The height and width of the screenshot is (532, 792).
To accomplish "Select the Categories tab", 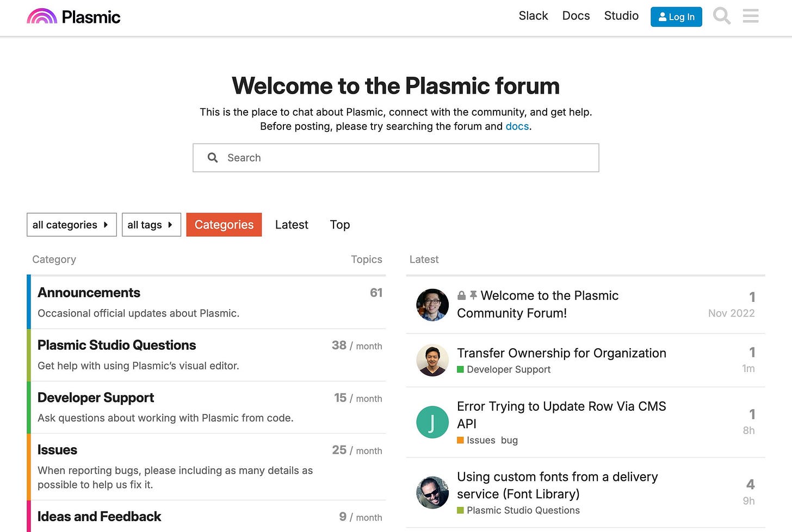I will (x=224, y=225).
